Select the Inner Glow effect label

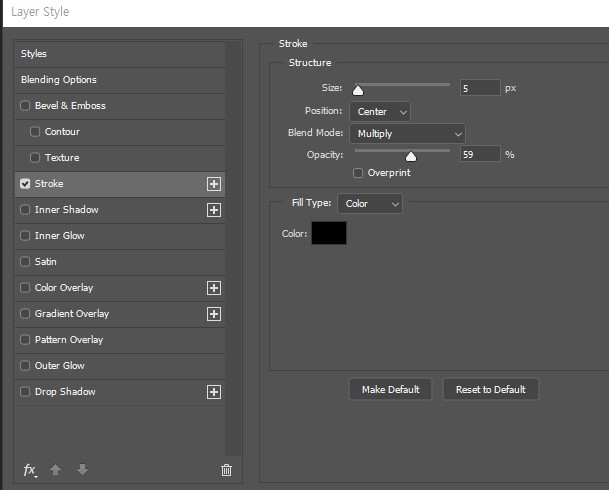coord(59,236)
